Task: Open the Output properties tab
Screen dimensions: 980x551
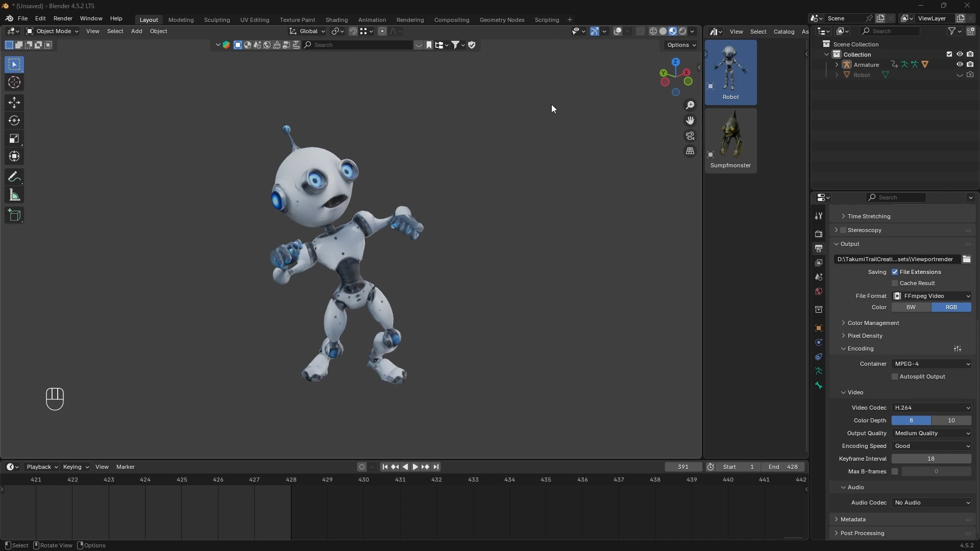Action: click(819, 248)
